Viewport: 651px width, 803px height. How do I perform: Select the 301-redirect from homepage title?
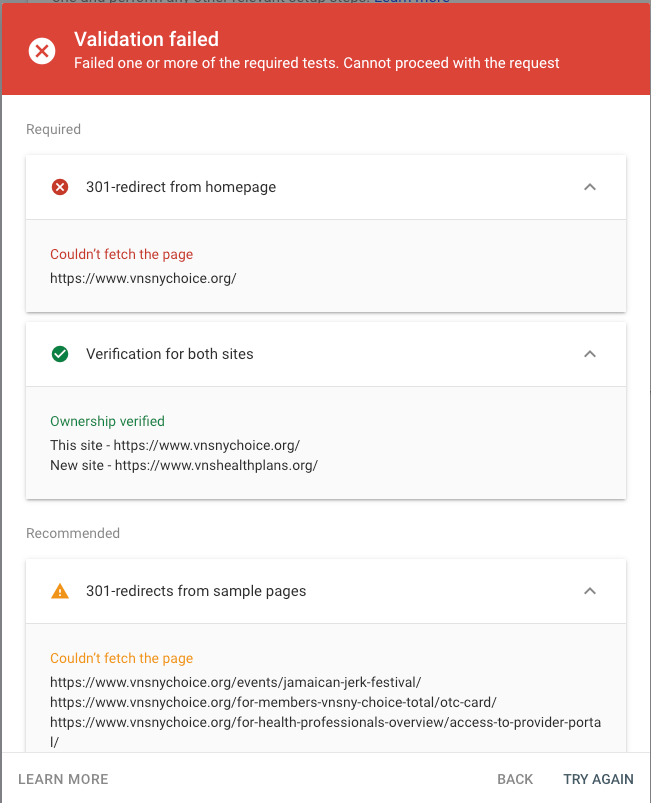(x=181, y=187)
